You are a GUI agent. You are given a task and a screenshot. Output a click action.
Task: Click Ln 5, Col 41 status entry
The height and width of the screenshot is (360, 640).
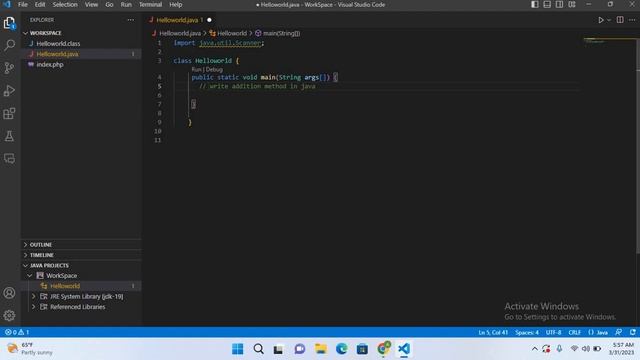tap(493, 332)
